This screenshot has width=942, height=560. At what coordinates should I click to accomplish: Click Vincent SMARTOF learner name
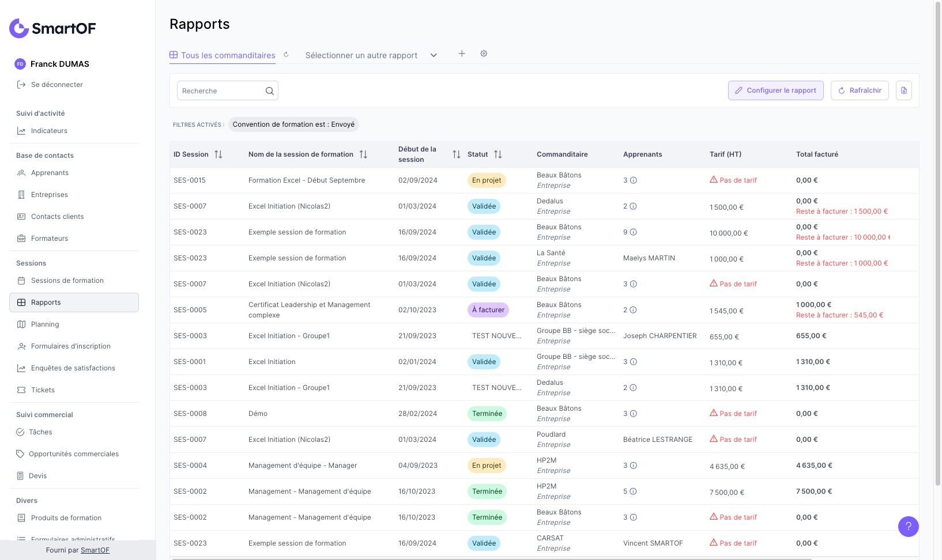pos(653,543)
